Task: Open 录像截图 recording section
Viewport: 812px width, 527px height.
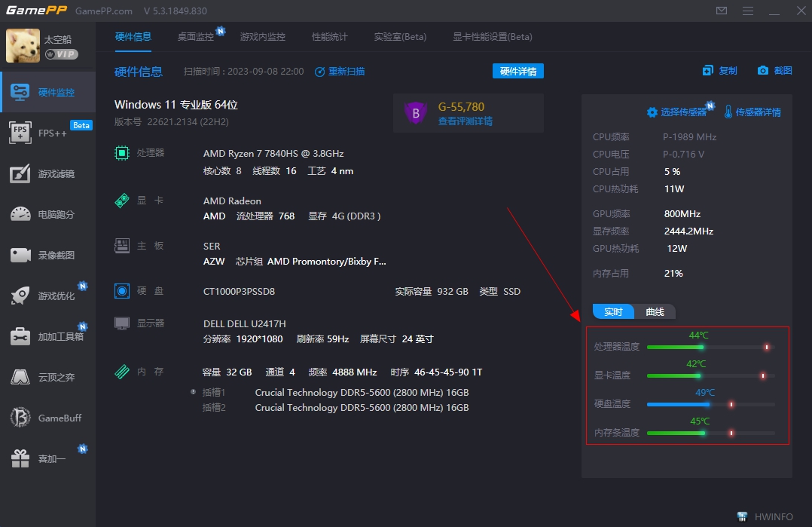Action: coord(47,255)
